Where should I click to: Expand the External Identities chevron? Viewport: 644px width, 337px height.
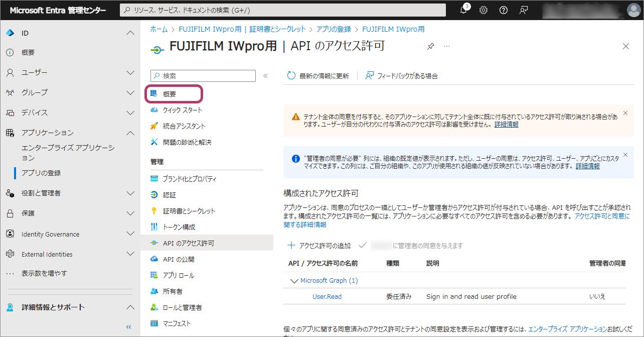(130, 254)
